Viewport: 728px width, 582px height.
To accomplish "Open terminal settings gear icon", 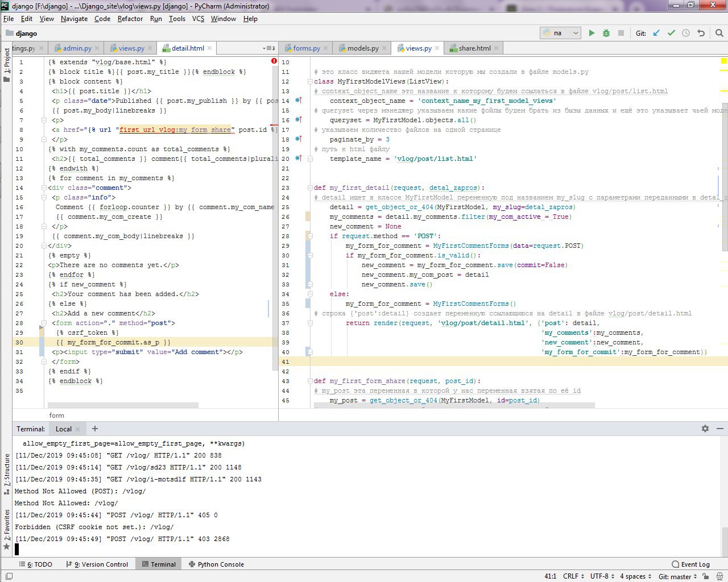I will click(705, 429).
